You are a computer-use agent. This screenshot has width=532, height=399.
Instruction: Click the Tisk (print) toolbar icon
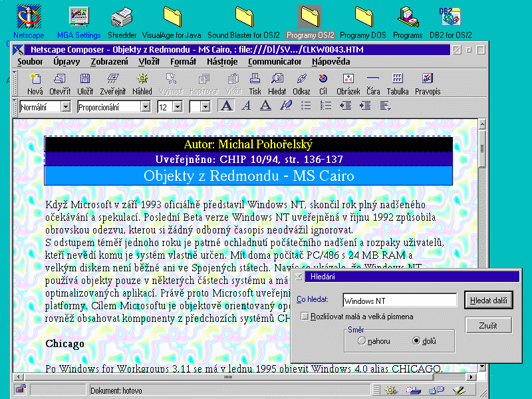255,83
